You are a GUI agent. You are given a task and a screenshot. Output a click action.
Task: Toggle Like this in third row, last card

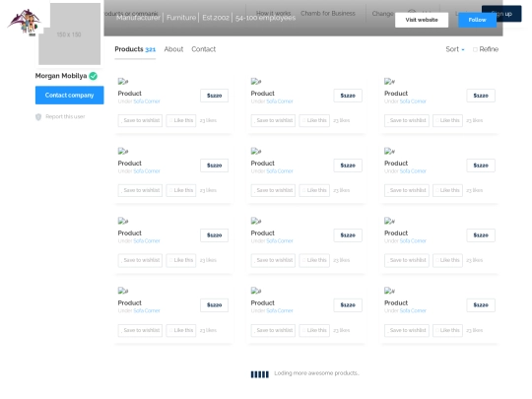pyautogui.click(x=447, y=260)
